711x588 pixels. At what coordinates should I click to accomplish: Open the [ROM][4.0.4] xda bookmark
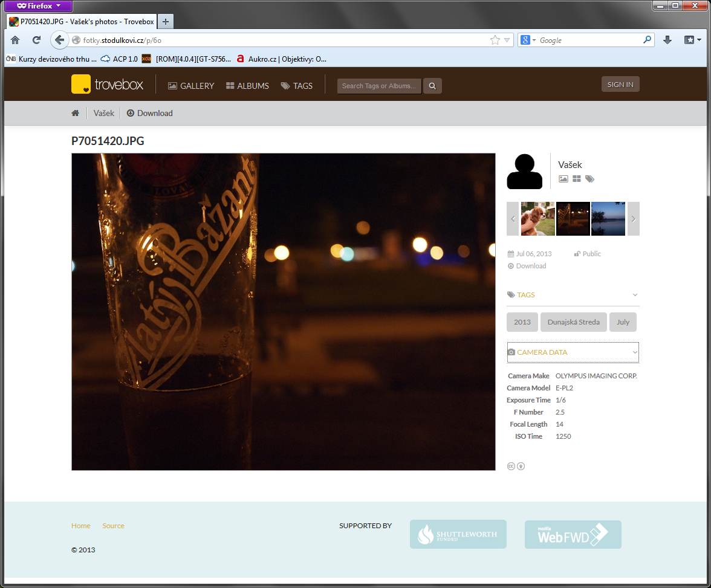pyautogui.click(x=186, y=59)
